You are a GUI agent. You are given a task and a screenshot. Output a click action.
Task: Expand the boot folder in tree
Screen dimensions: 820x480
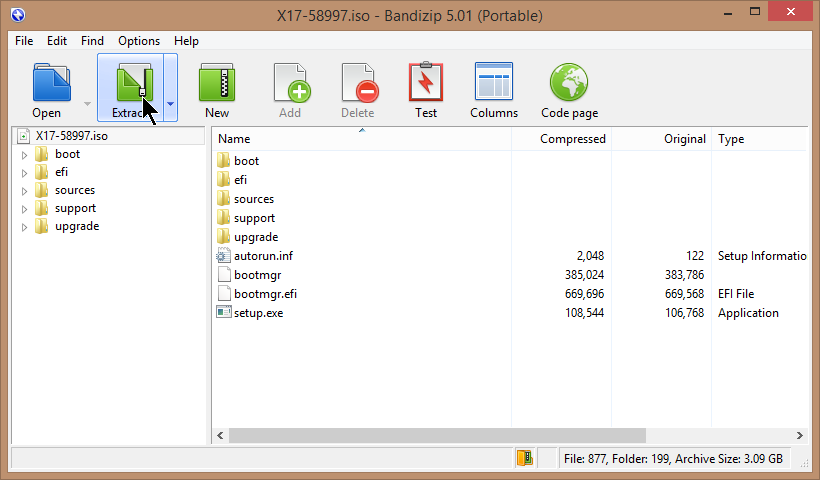[x=25, y=155]
